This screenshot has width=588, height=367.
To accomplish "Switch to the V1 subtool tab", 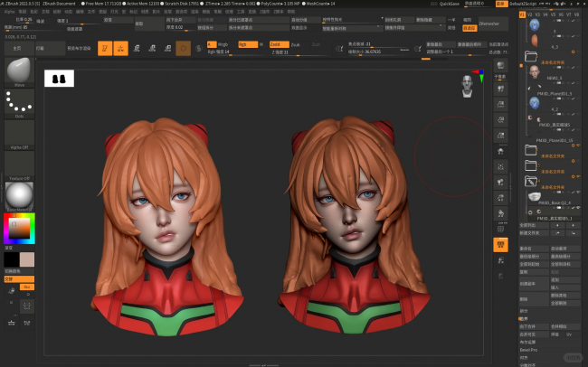I will [522, 14].
